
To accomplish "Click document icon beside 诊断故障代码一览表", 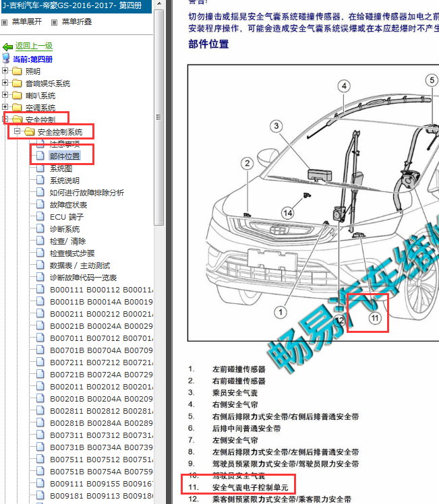I will point(40,277).
